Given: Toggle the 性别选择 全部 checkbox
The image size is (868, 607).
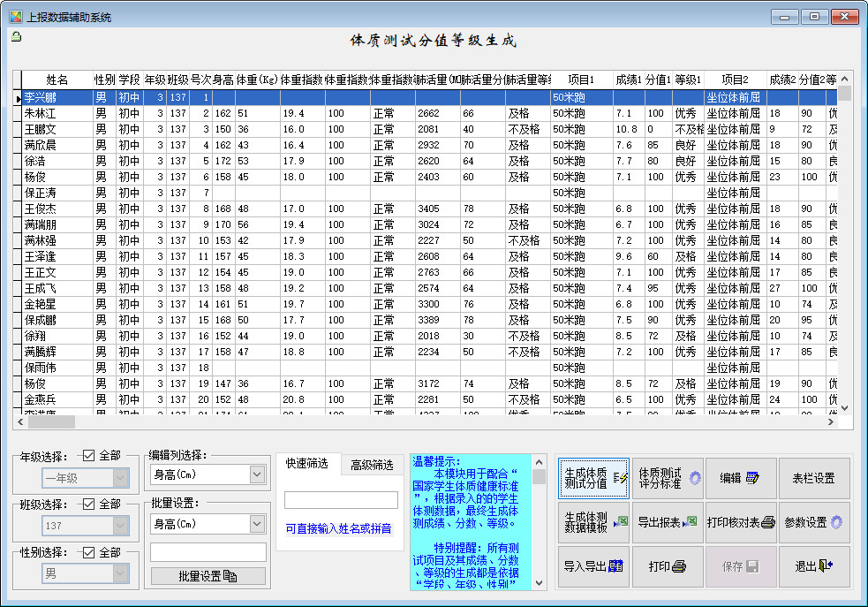Looking at the screenshot, I should [88, 552].
